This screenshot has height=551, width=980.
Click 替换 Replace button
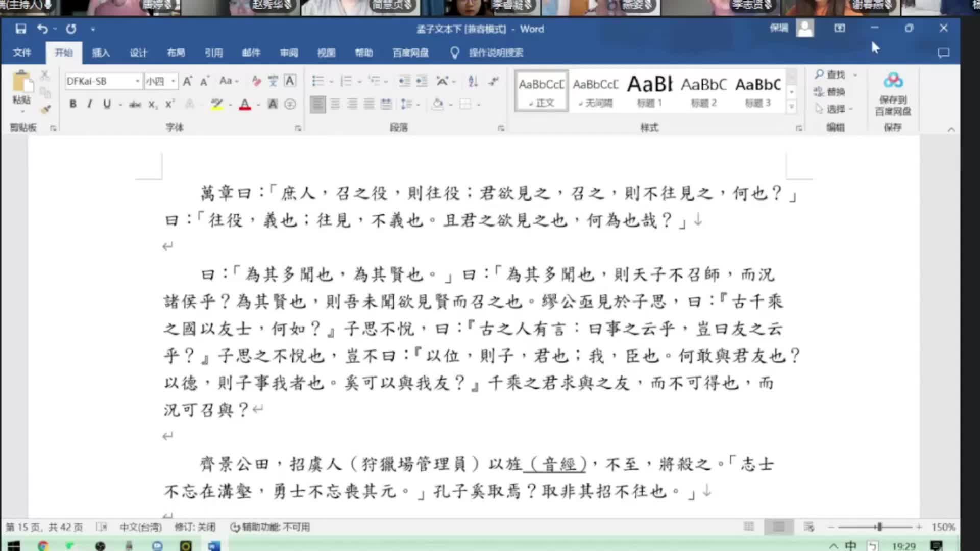pyautogui.click(x=830, y=92)
